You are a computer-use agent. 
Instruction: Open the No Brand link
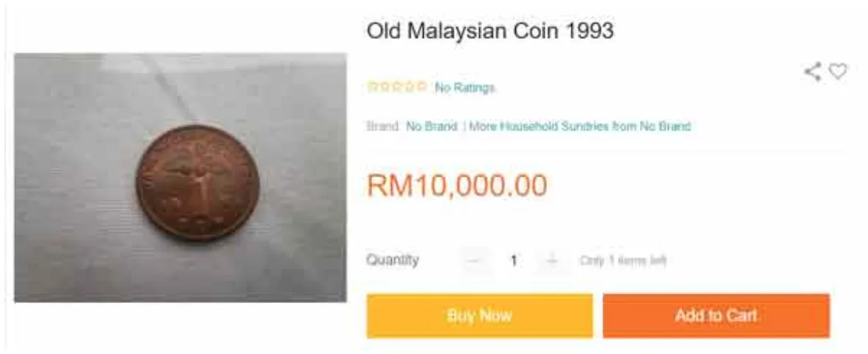coord(432,126)
